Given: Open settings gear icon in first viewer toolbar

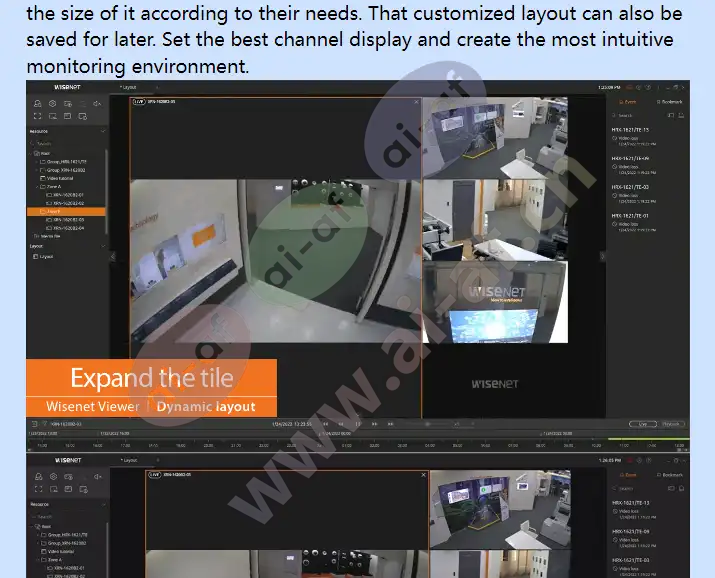Looking at the screenshot, I should [52, 103].
